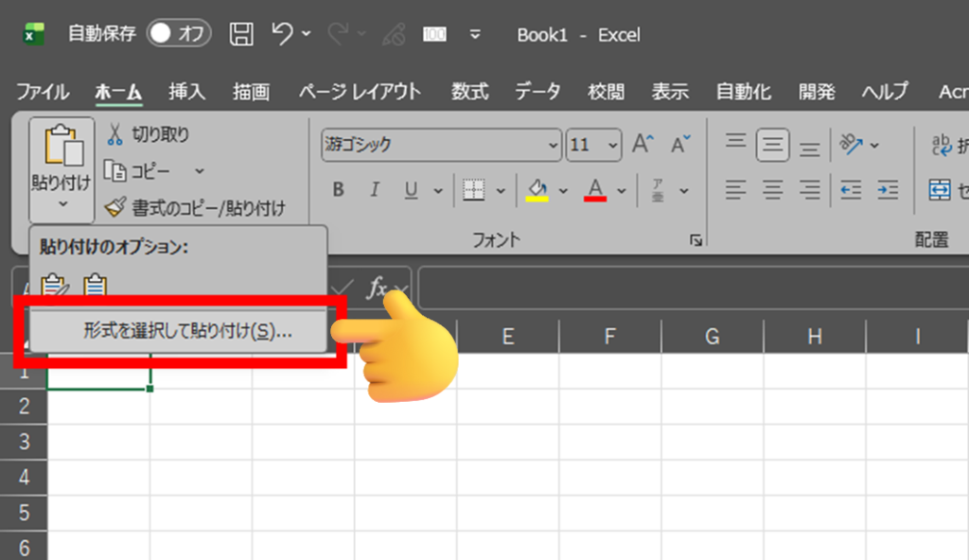Expand the borders dropdown arrow
The width and height of the screenshot is (969, 560).
pos(501,191)
